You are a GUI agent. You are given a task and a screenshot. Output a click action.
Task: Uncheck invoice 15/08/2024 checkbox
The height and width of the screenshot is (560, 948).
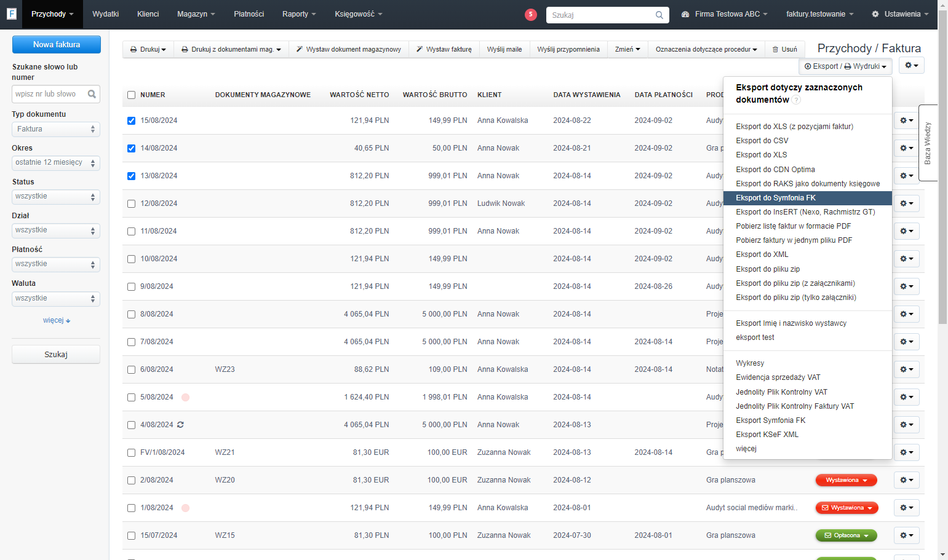point(131,120)
